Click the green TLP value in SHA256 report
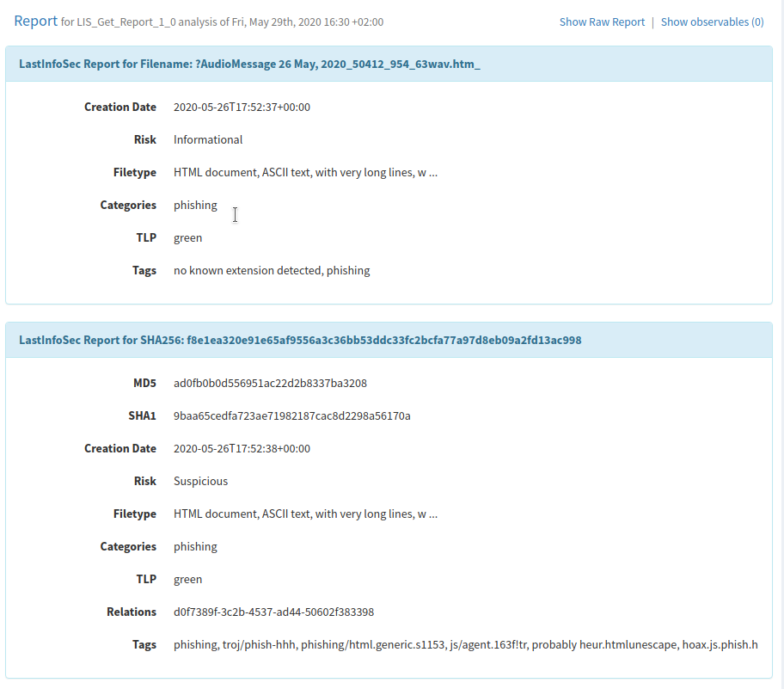This screenshot has height=689, width=784. point(188,580)
